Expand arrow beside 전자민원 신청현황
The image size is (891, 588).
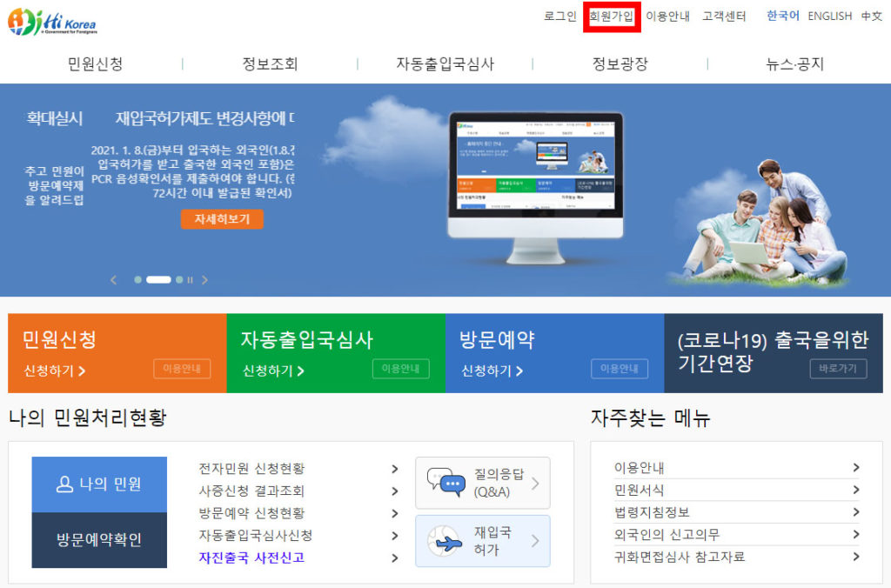click(394, 469)
